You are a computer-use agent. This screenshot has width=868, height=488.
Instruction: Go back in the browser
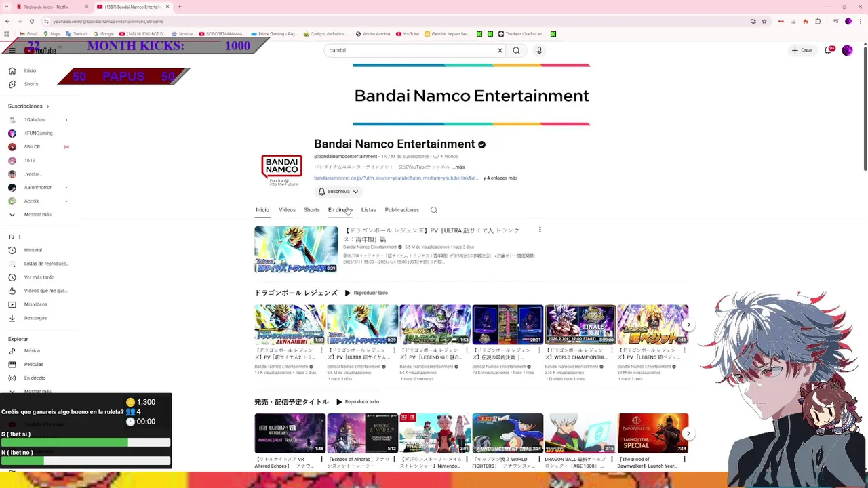[7, 21]
